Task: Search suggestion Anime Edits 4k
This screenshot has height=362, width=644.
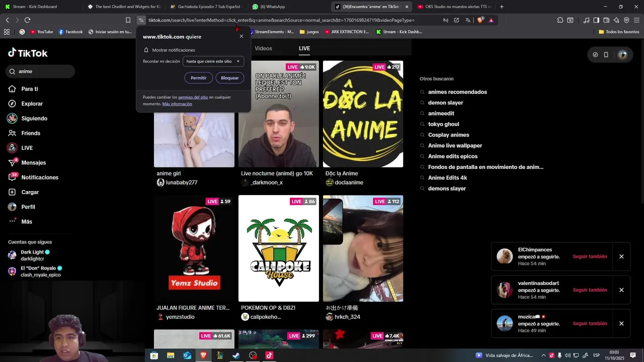Action: (x=448, y=177)
